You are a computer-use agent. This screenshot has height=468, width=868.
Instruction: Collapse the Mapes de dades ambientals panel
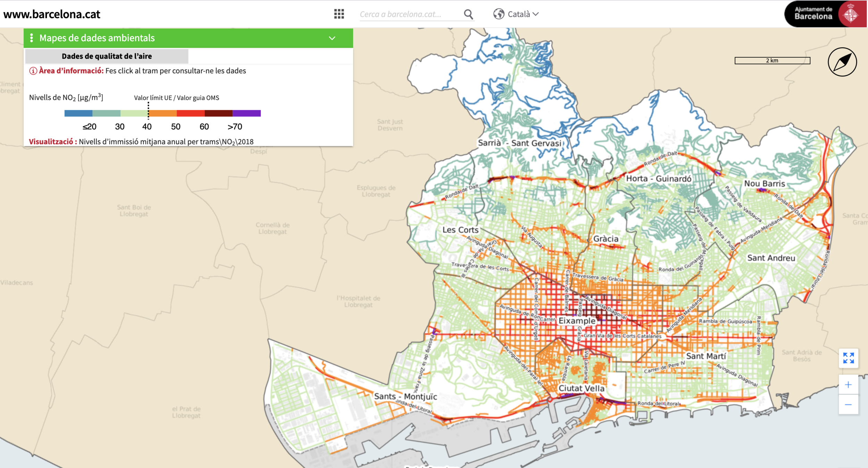332,38
